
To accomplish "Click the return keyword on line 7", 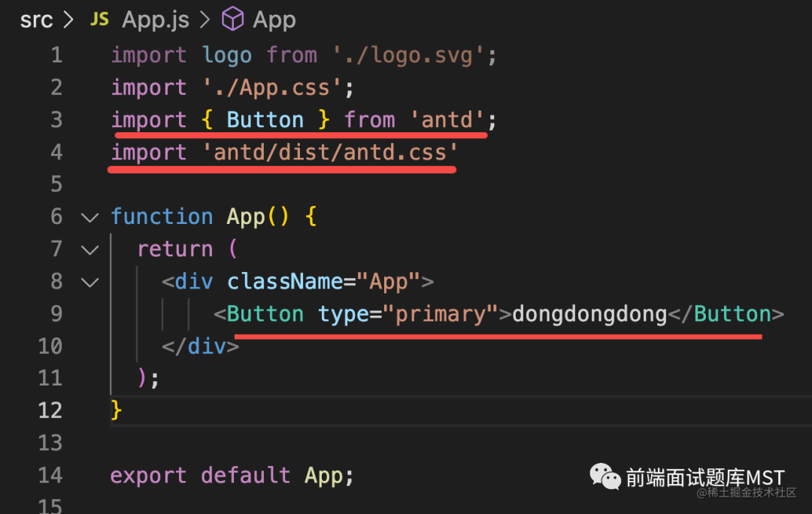I will click(175, 249).
